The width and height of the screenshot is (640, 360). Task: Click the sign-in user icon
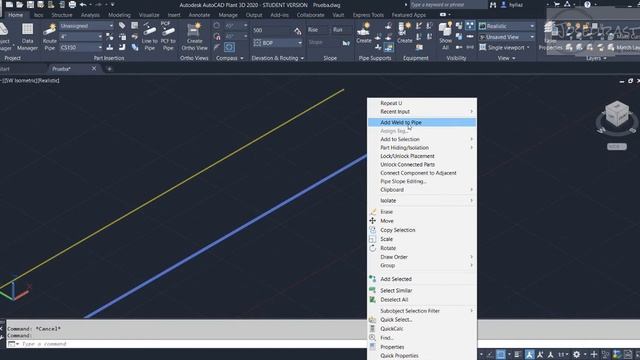click(x=503, y=4)
